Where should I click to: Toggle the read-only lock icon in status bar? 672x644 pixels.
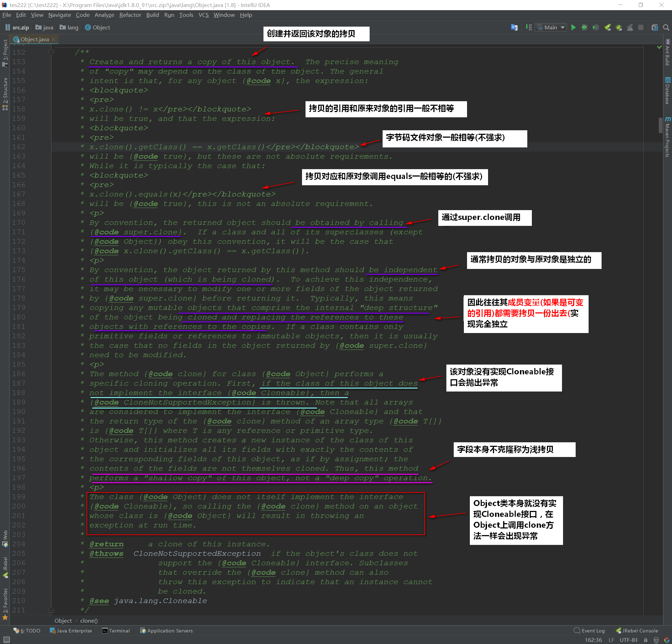coord(646,640)
